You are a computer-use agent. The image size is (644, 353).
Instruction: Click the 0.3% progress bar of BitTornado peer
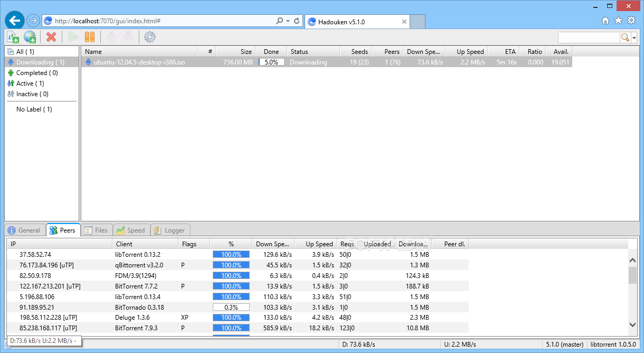(x=231, y=307)
